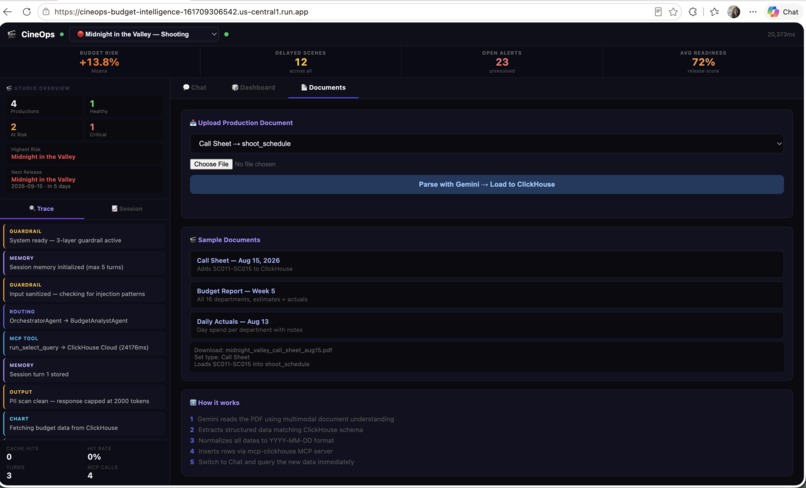Open the Session tab in the sidebar
The width and height of the screenshot is (806, 488).
(x=127, y=208)
